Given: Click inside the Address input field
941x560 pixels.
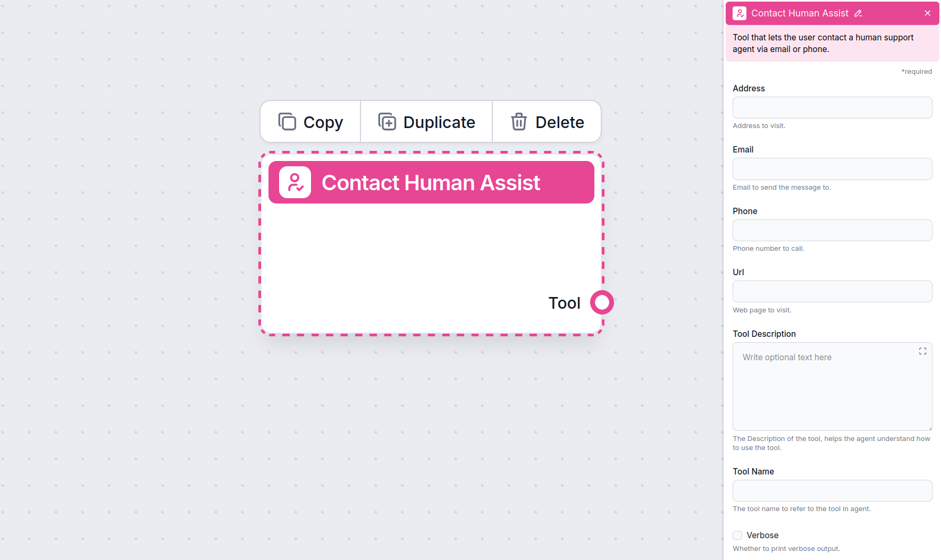Looking at the screenshot, I should [832, 107].
